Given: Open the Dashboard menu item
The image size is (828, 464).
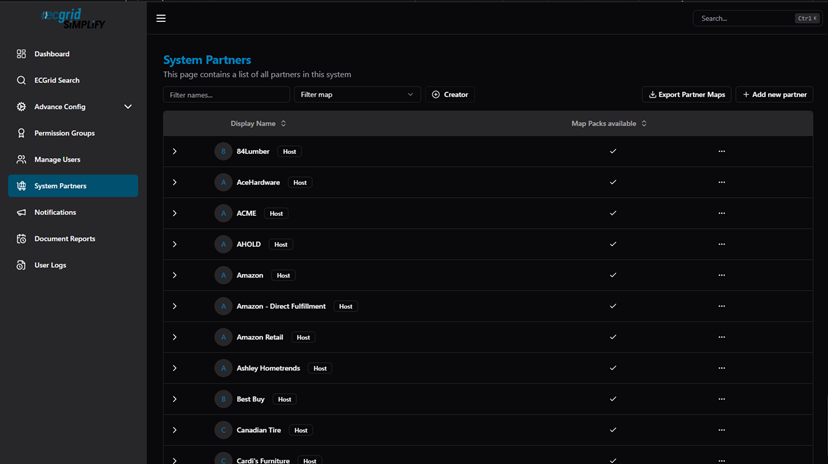Looking at the screenshot, I should pos(73,54).
